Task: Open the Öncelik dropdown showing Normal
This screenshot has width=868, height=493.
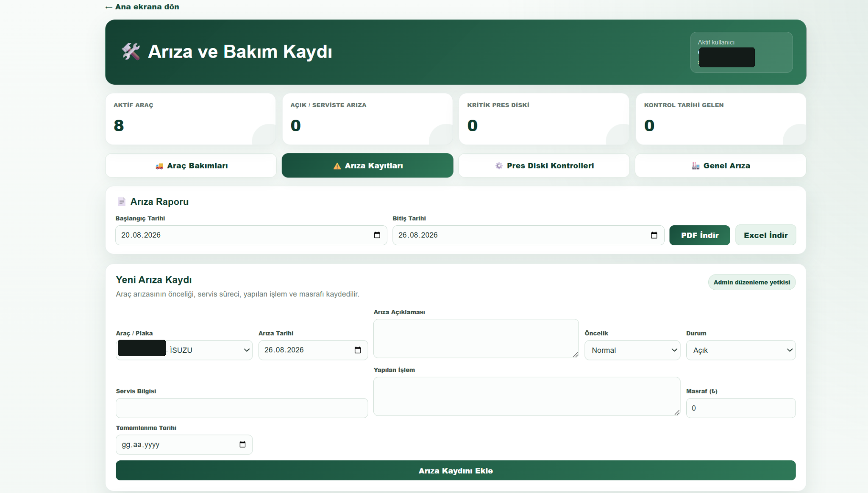Action: [x=632, y=350]
